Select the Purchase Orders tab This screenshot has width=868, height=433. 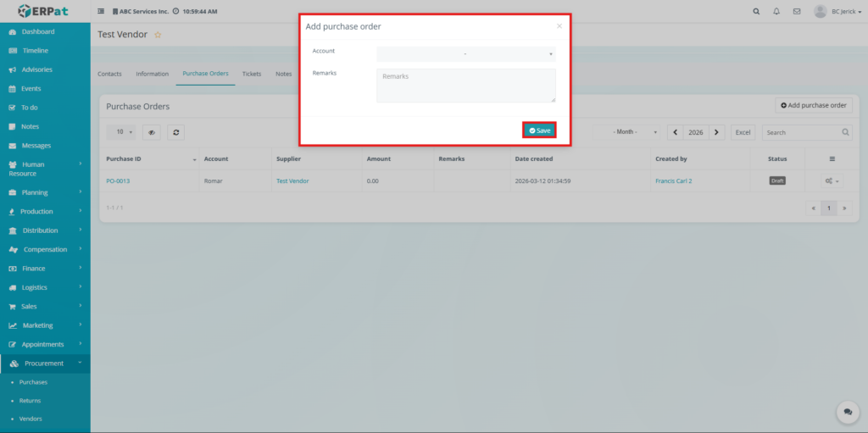click(x=205, y=74)
